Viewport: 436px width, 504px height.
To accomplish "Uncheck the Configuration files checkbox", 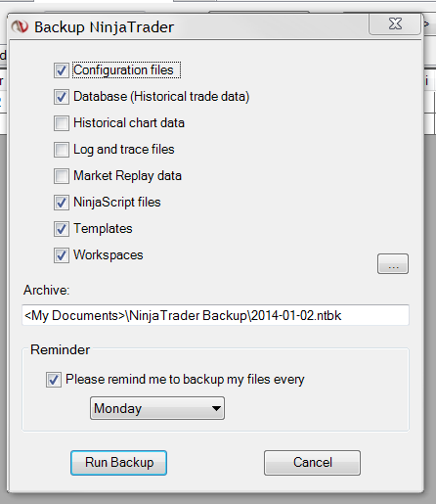I will (x=62, y=70).
